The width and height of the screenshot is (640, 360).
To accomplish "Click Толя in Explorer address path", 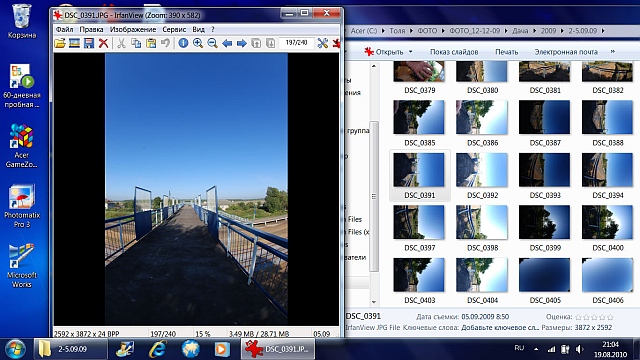I will click(x=397, y=31).
